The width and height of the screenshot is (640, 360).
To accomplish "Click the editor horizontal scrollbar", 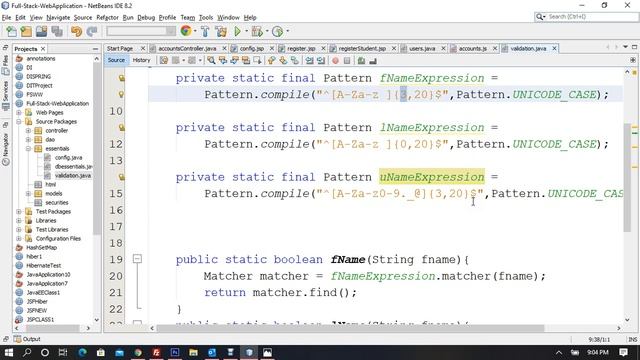I will pos(350,328).
